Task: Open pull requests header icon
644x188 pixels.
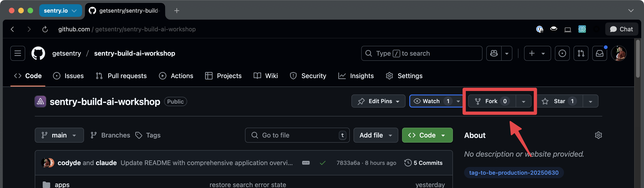Action: click(x=581, y=53)
